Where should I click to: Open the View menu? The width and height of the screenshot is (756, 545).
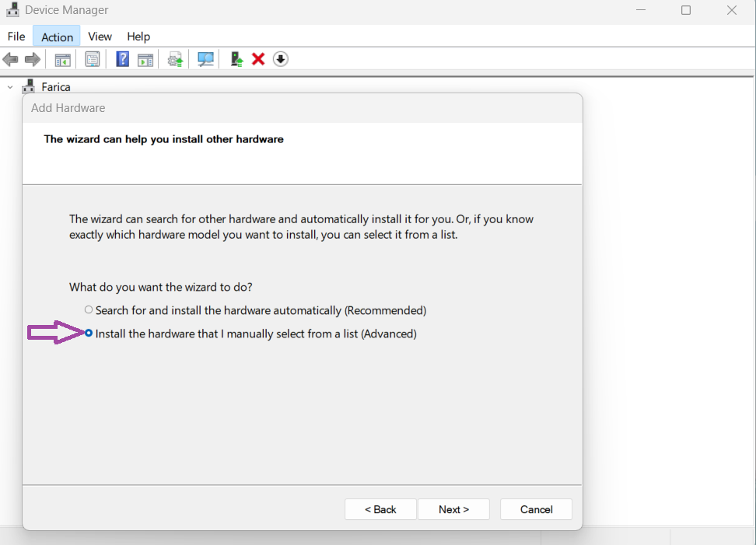pos(100,37)
